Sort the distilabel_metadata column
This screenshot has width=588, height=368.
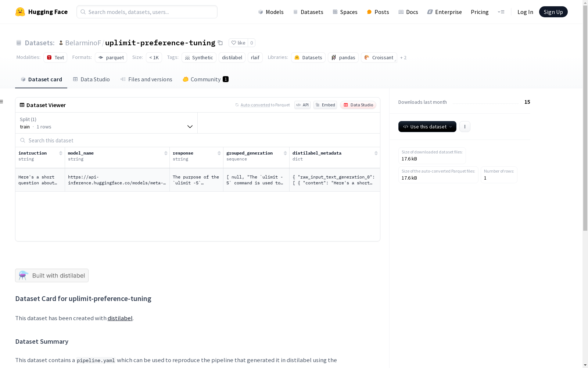click(376, 153)
